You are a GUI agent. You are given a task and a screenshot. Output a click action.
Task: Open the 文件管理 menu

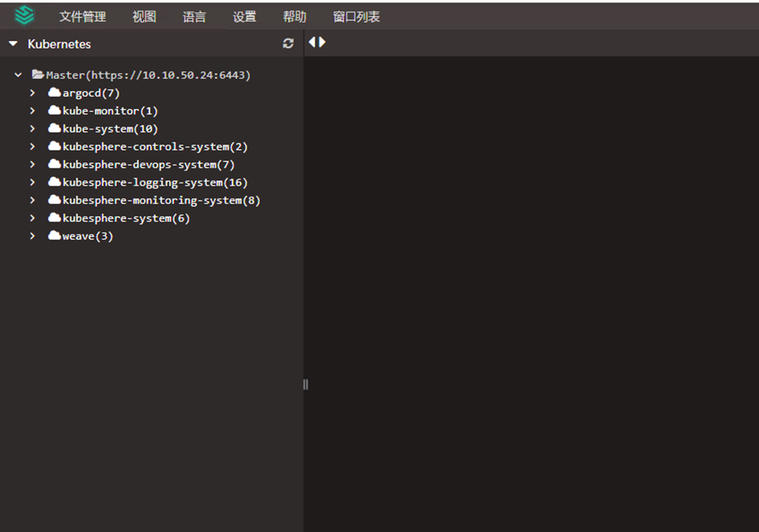coord(82,17)
